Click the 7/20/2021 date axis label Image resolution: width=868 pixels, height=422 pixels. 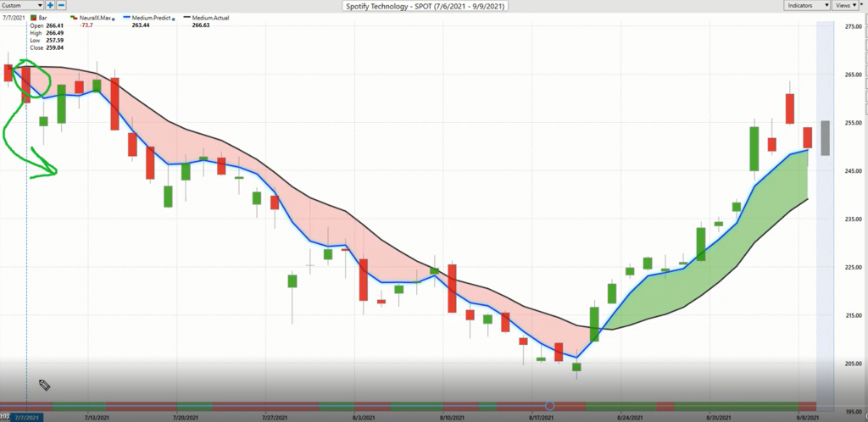184,416
